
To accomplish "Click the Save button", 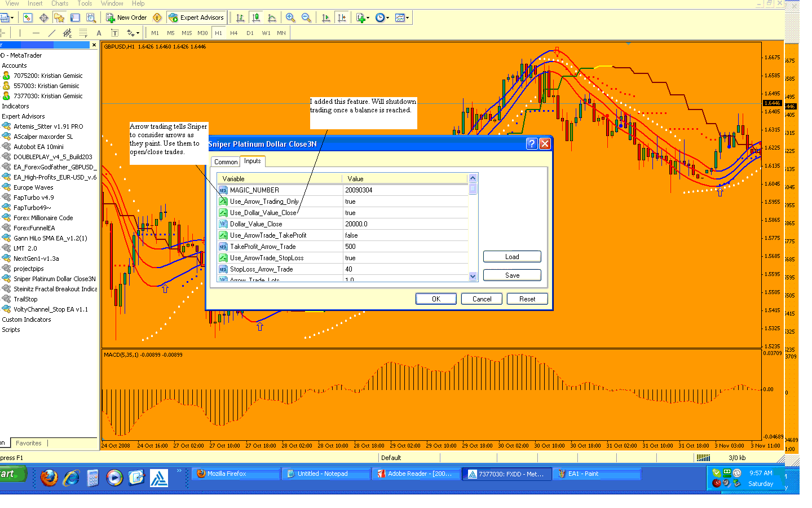I will coord(512,275).
